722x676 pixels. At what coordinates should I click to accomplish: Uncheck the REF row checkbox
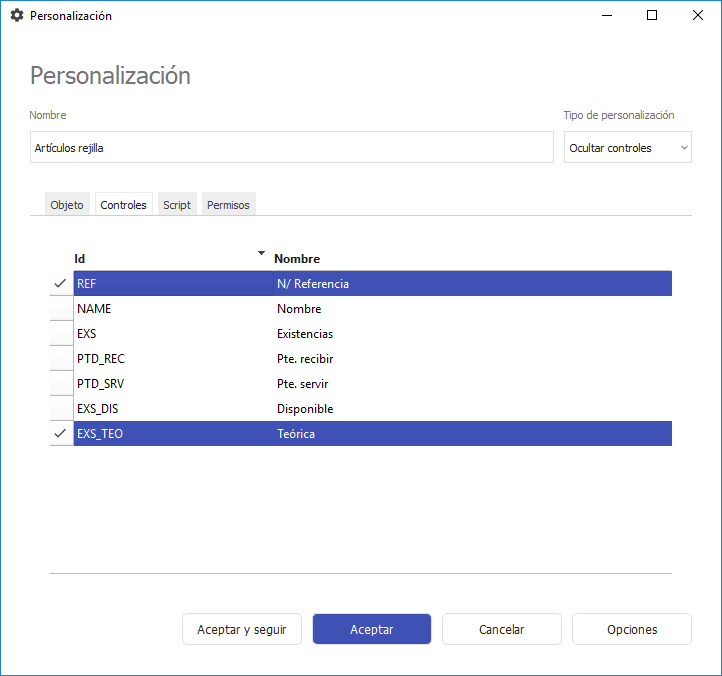click(x=61, y=284)
